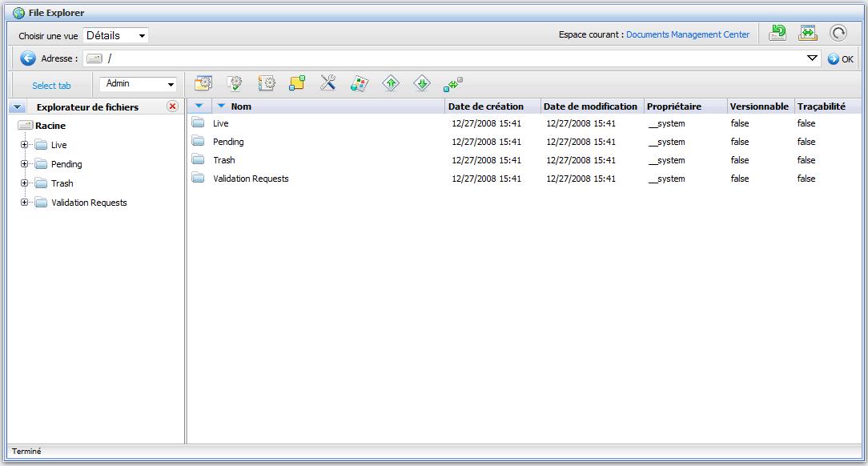Click the Versionnable false value in Pending row
Image resolution: width=868 pixels, height=466 pixels.
(740, 142)
